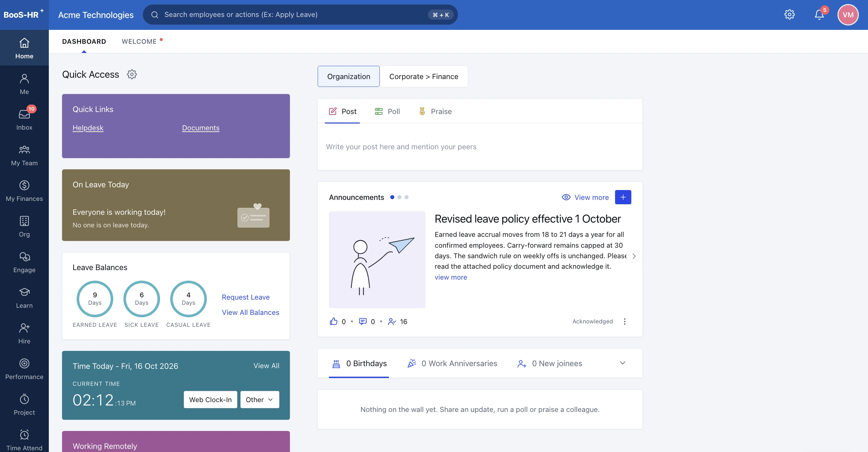Image resolution: width=868 pixels, height=452 pixels.
Task: Go to next announcement with arrow
Action: coord(633,256)
